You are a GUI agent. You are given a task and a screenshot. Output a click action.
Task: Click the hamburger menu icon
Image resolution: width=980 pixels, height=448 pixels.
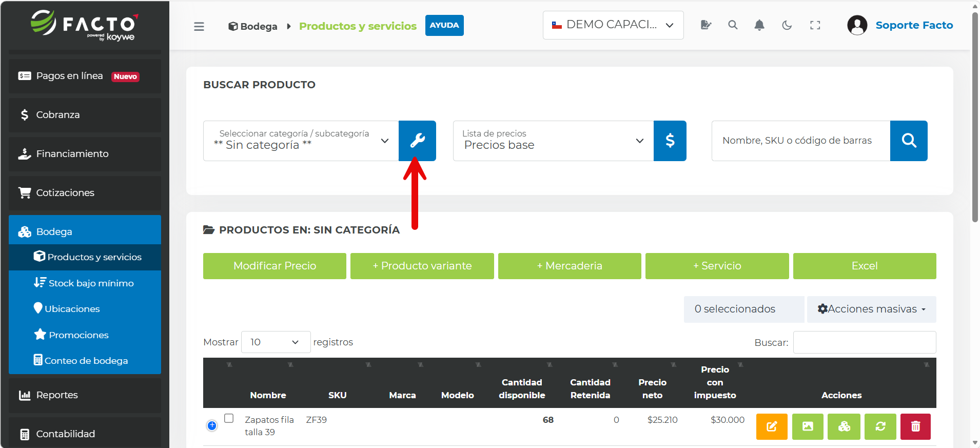pyautogui.click(x=199, y=26)
